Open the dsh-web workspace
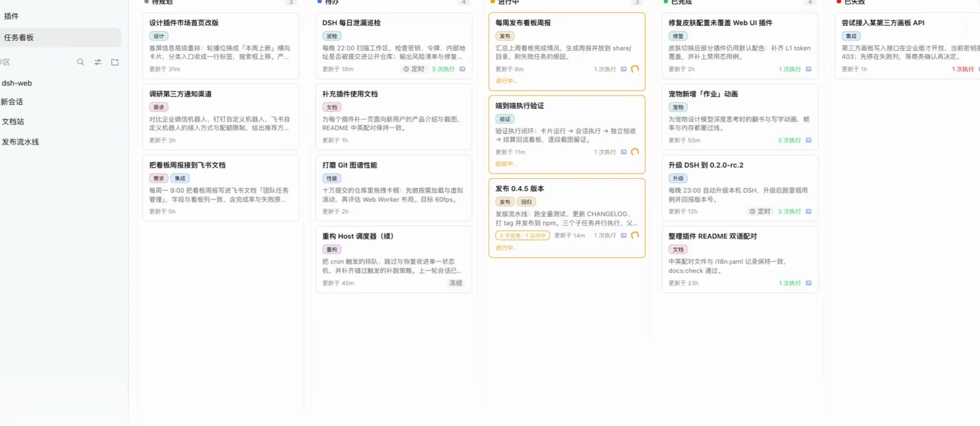Viewport: 980px width, 426px height. coord(17,83)
